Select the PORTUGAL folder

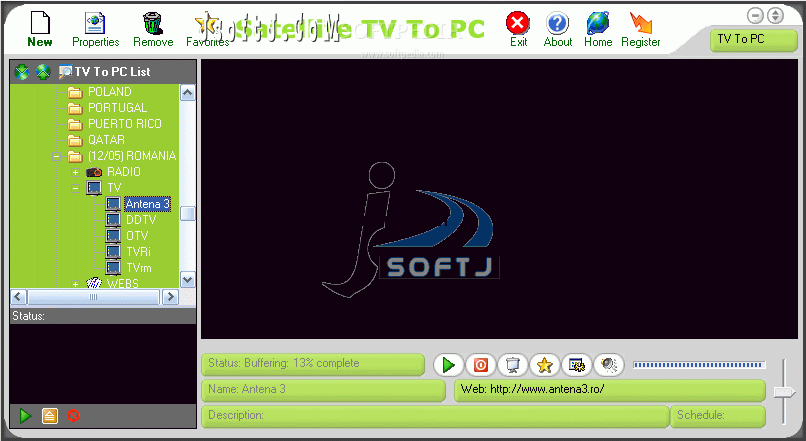(x=117, y=108)
